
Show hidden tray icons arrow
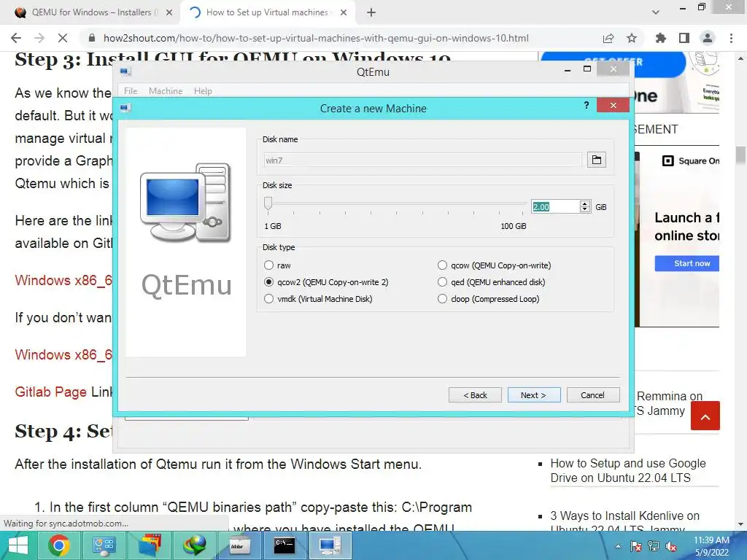[618, 546]
